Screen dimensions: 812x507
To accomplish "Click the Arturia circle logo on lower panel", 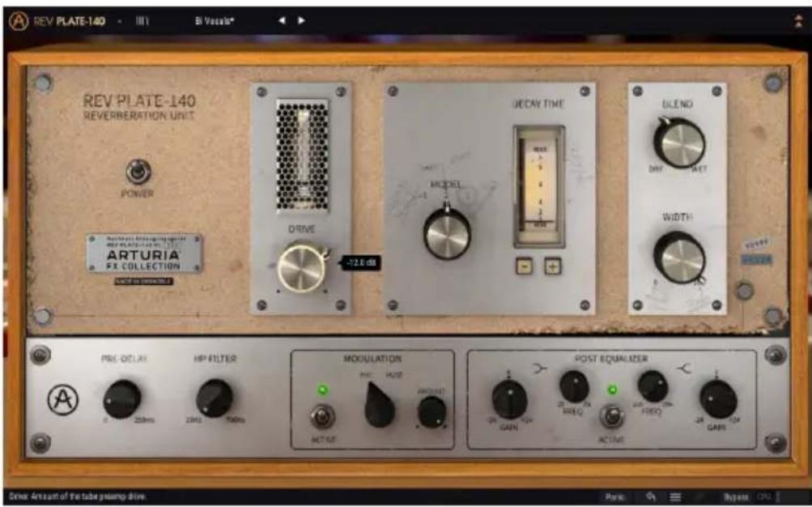I will pyautogui.click(x=63, y=400).
